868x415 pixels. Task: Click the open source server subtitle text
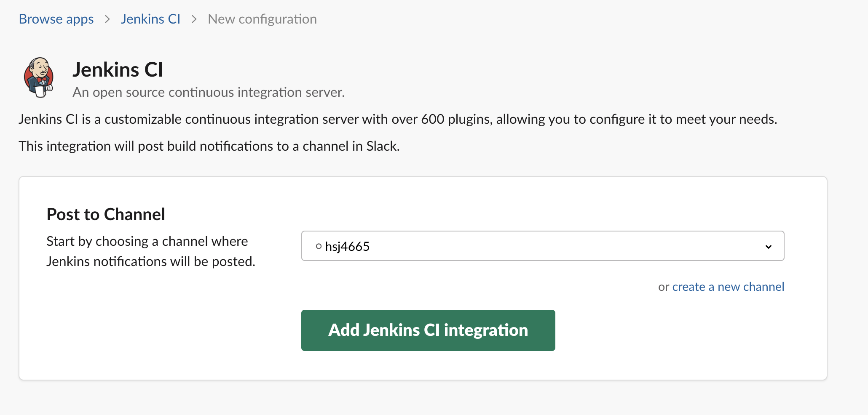coord(209,92)
